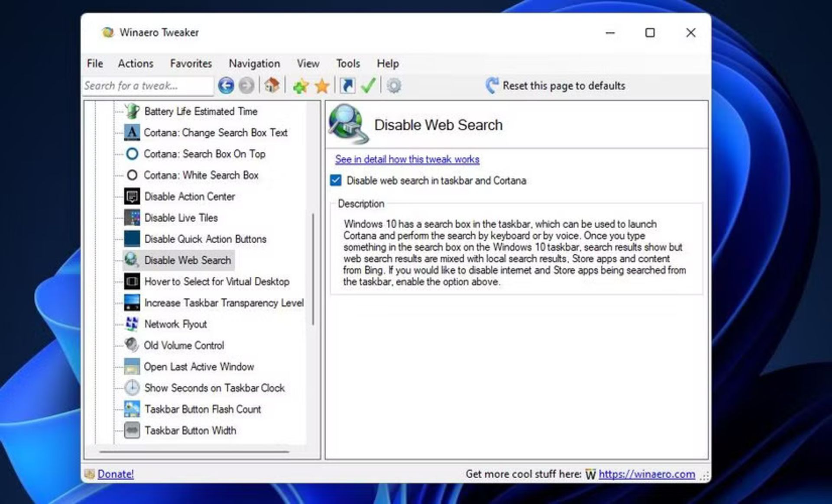Click See in detail how this tweak works link
Screen dimensions: 832x504
pos(406,159)
